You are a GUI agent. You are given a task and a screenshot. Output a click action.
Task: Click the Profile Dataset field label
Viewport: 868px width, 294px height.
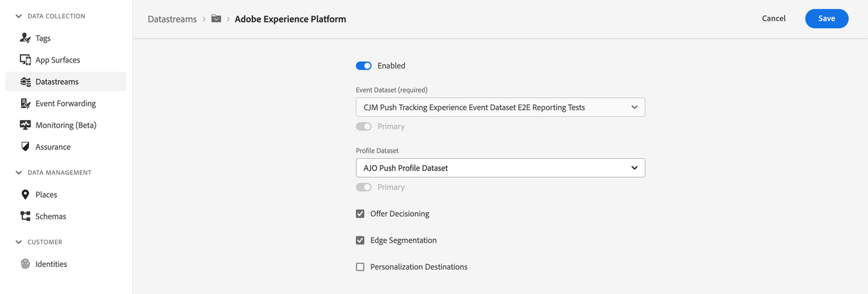[x=378, y=150]
